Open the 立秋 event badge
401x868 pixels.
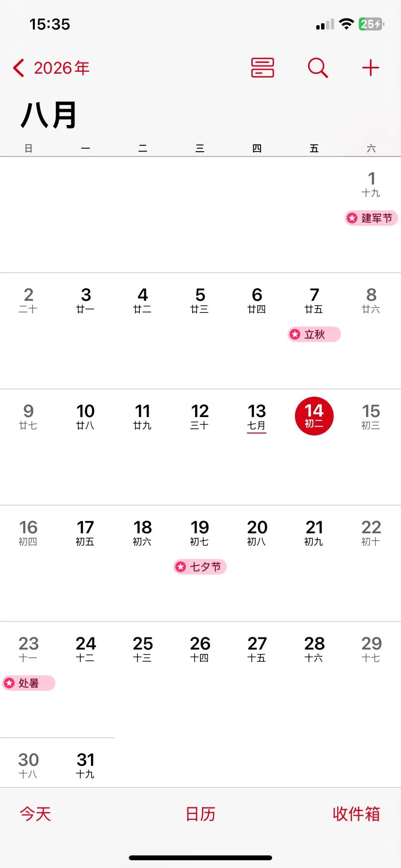314,334
